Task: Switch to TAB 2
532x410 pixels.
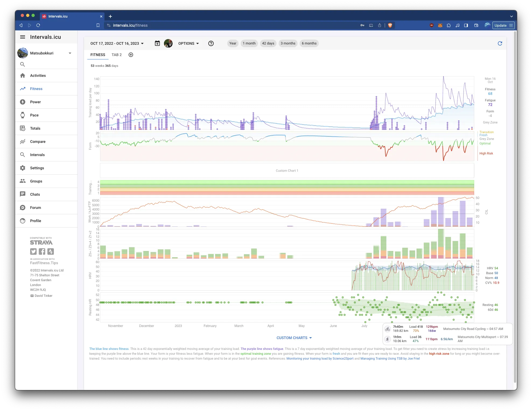Action: point(117,55)
